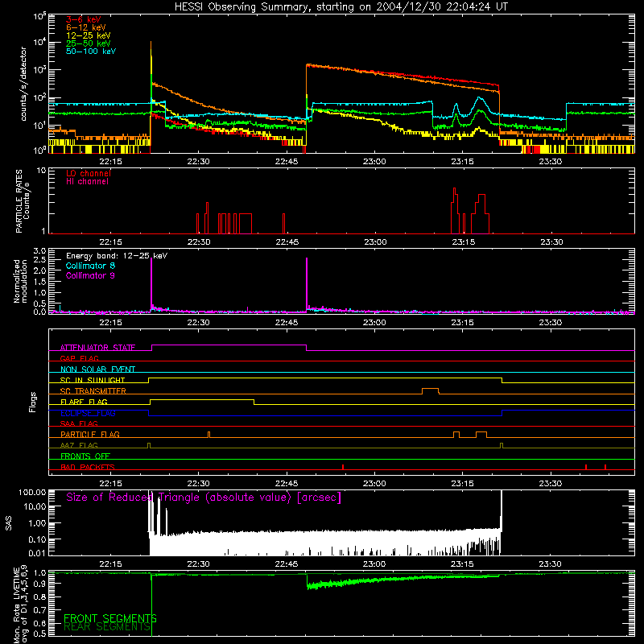Click the 22:45 tick under flags panel
This screenshot has width=644, height=644.
[287, 484]
